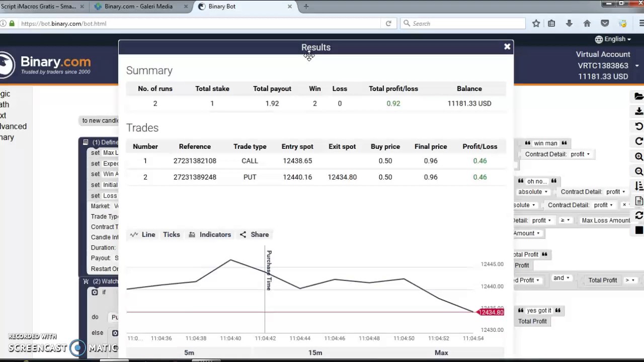644x362 pixels.
Task: Open the 'Amount' variable dropdown
Action: (x=526, y=233)
